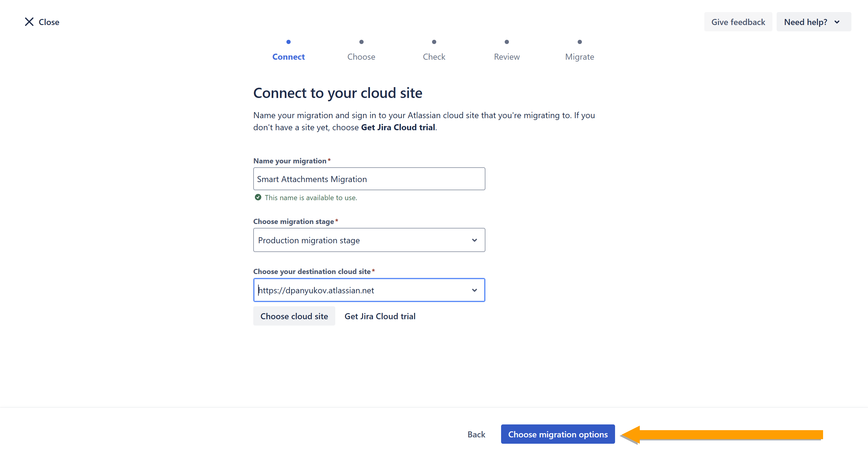Image resolution: width=868 pixels, height=460 pixels.
Task: Click the green name-available checkmark icon
Action: click(x=258, y=197)
